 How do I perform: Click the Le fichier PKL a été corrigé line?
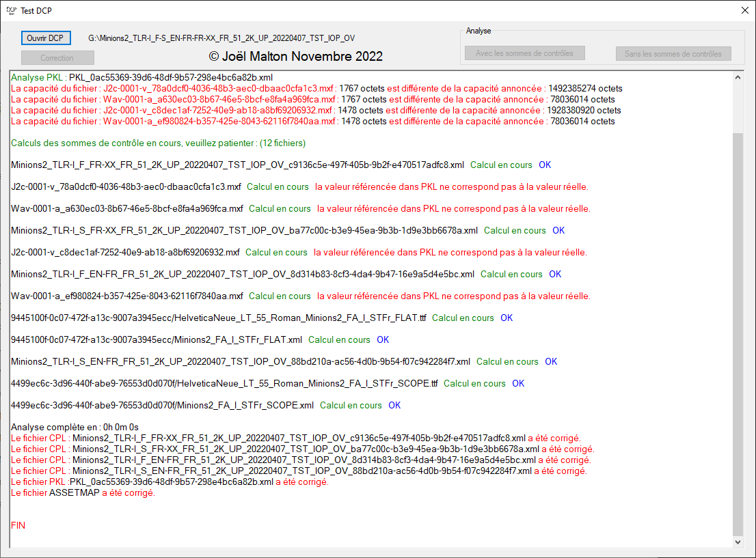(x=170, y=482)
